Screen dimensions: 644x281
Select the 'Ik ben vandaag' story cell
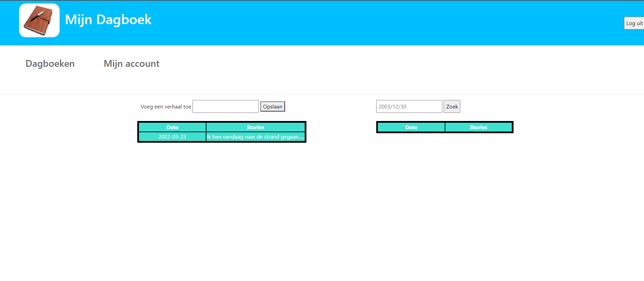click(256, 137)
